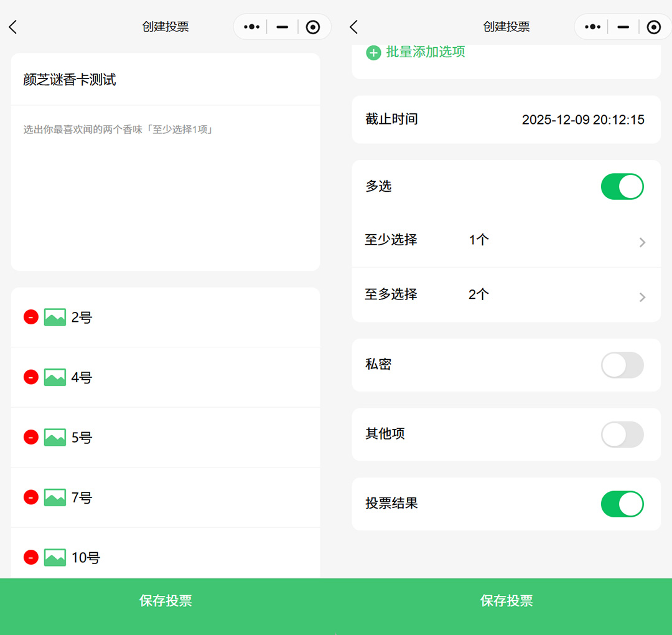Image resolution: width=672 pixels, height=635 pixels.
Task: Tap the green plus icon to batch add options
Action: (373, 53)
